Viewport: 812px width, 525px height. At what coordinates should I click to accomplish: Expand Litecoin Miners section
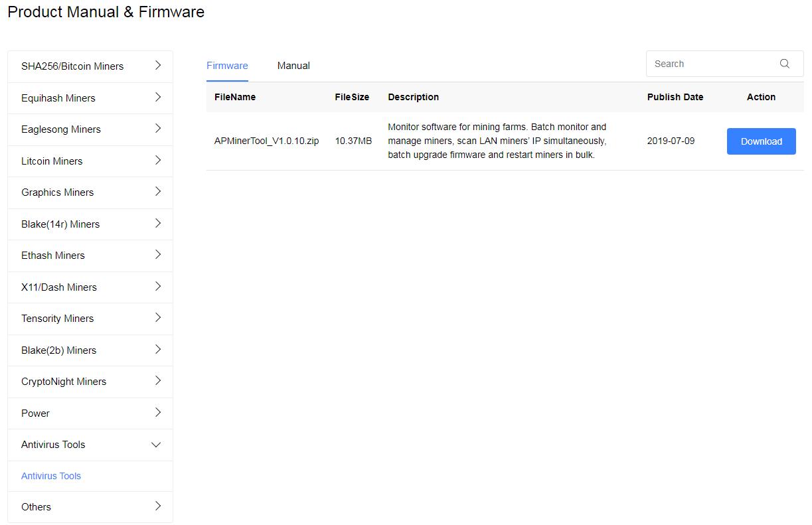pyautogui.click(x=157, y=161)
